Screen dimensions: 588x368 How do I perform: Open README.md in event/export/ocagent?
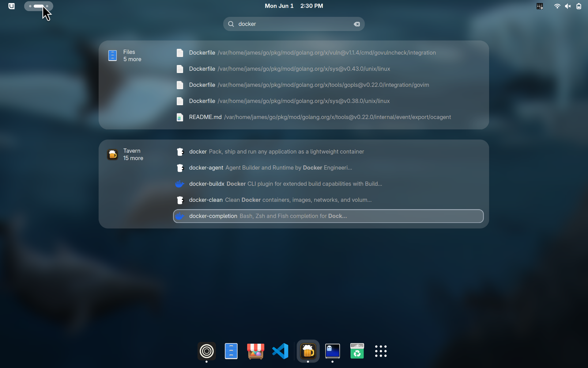pos(328,117)
